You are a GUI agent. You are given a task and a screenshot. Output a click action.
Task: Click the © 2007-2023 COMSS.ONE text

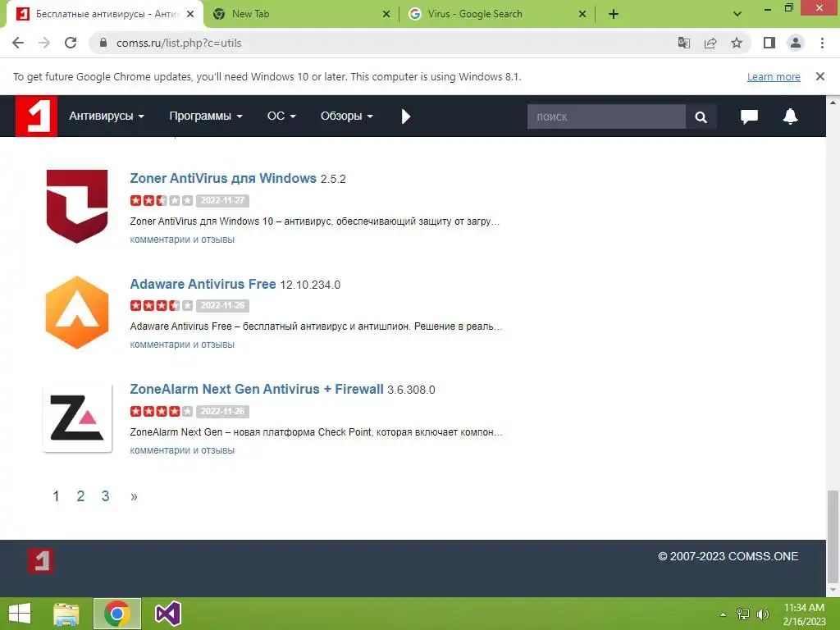pyautogui.click(x=728, y=556)
